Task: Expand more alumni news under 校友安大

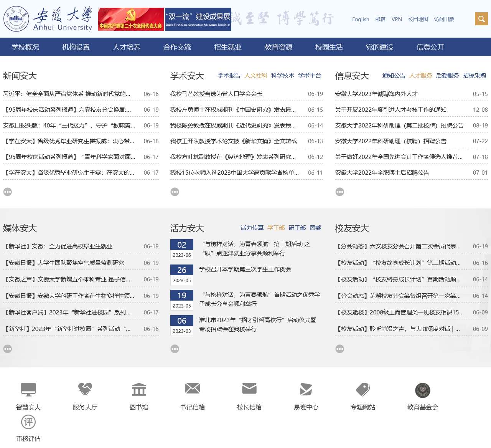Action: (x=339, y=349)
